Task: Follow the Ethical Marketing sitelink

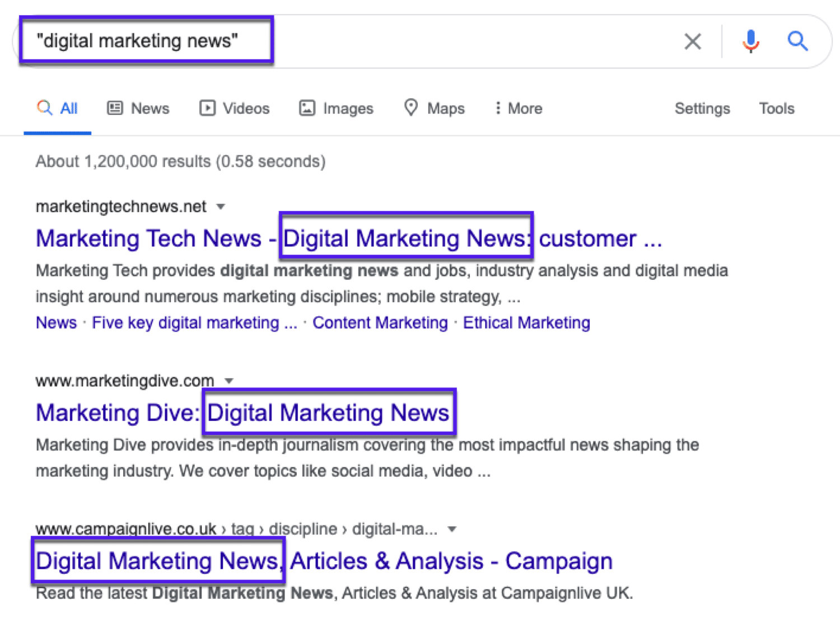Action: [526, 323]
